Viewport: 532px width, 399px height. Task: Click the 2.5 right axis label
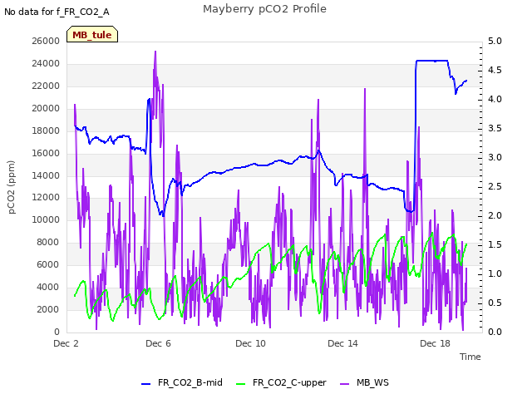(x=495, y=186)
